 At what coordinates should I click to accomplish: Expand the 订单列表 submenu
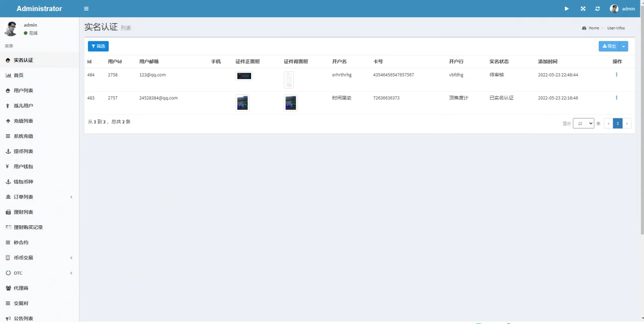coord(71,197)
